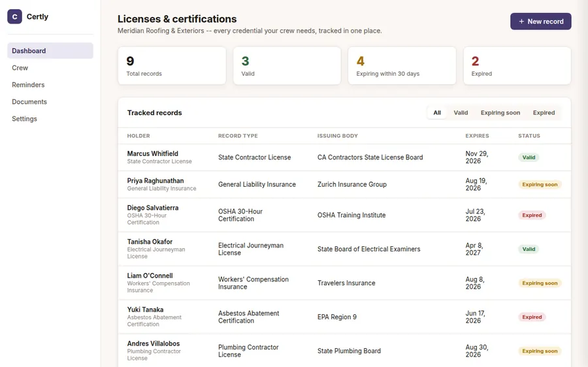Screen dimensions: 588x367
Task: Click the Aug 19, 2026 expiry date
Action: tap(476, 184)
